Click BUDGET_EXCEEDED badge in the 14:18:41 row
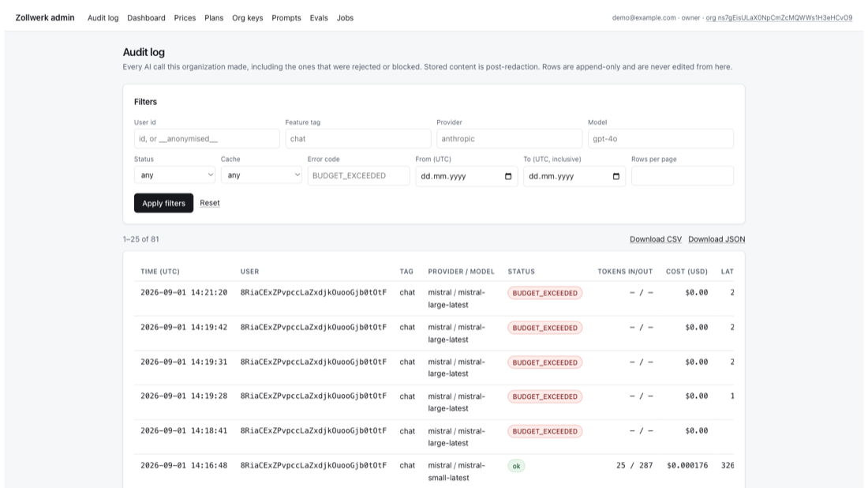Screen dimensions: 868x488 point(544,431)
